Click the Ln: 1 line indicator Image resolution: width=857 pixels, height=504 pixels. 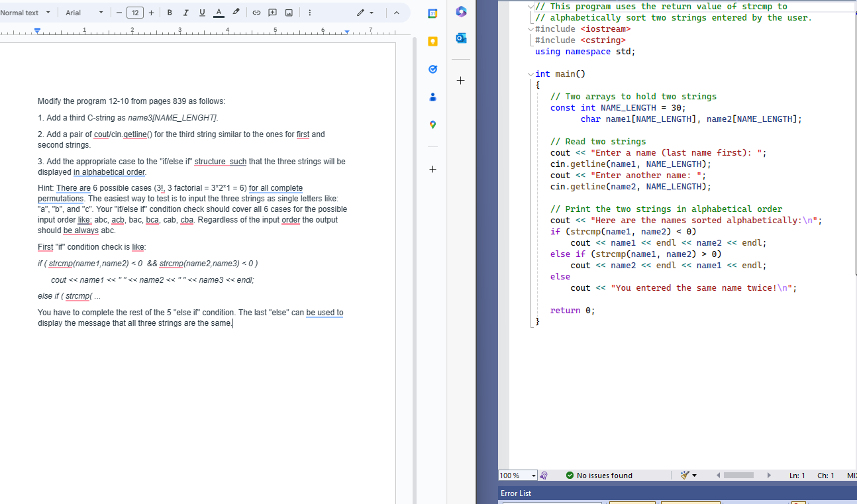point(797,476)
